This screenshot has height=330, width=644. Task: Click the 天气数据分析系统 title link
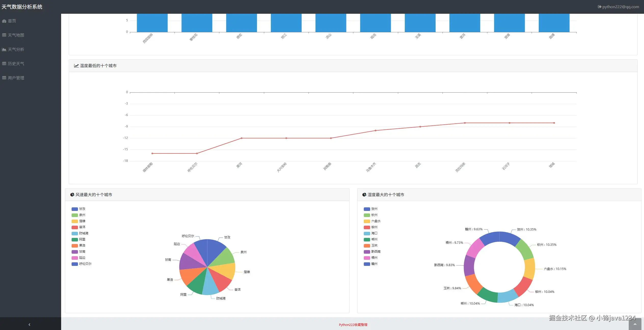point(22,7)
